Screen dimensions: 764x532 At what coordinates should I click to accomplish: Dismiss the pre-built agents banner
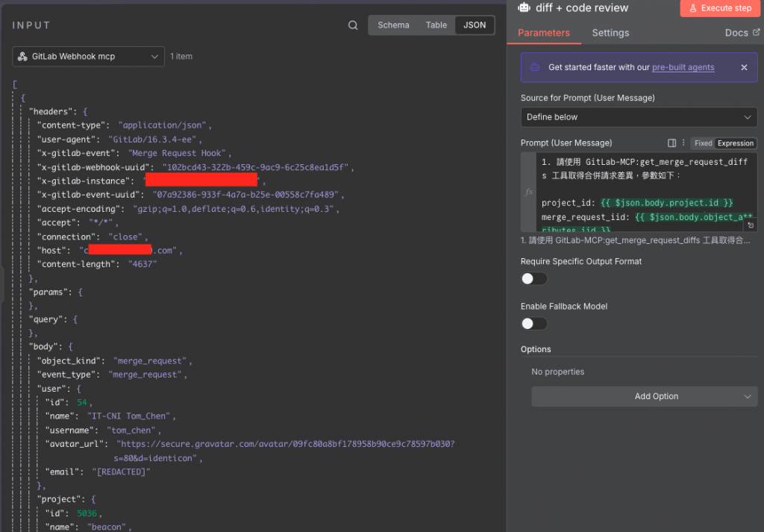744,67
